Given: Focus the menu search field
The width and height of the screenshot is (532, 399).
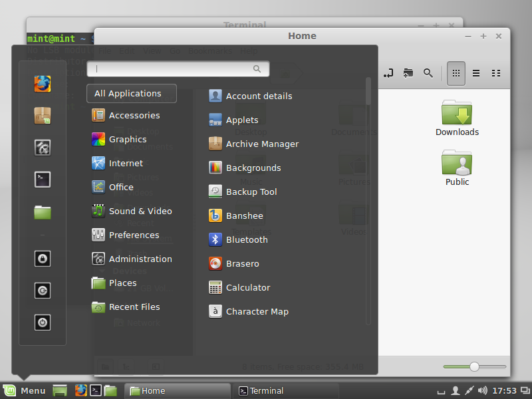Looking at the screenshot, I should pyautogui.click(x=178, y=69).
